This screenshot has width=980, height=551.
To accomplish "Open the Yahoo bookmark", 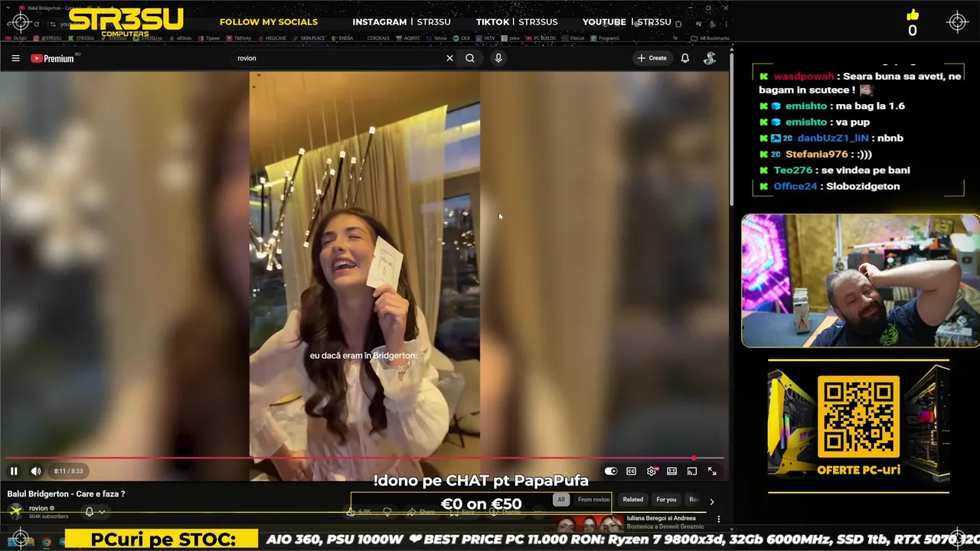I will coord(436,37).
